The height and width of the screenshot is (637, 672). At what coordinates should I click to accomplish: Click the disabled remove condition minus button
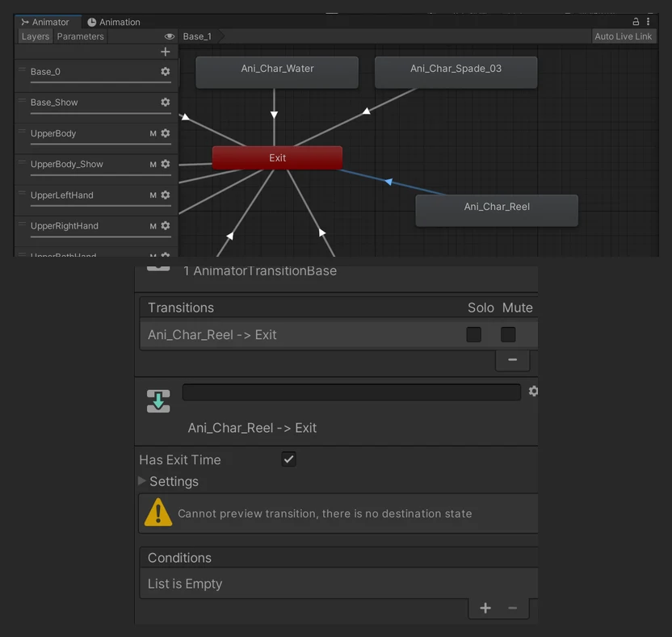click(513, 608)
